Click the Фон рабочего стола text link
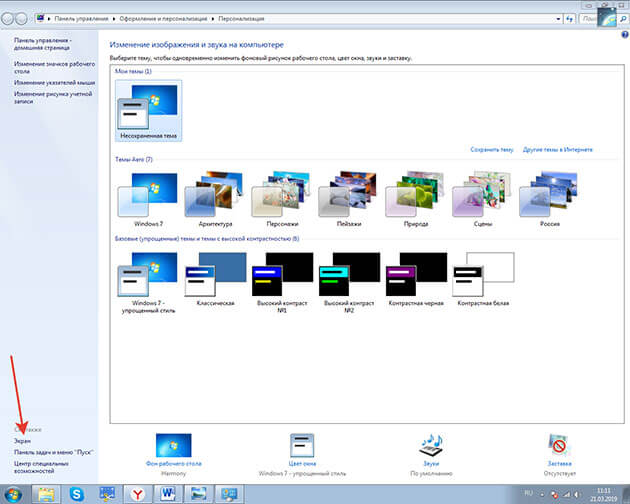Viewport: 630px width, 504px height. 174,463
